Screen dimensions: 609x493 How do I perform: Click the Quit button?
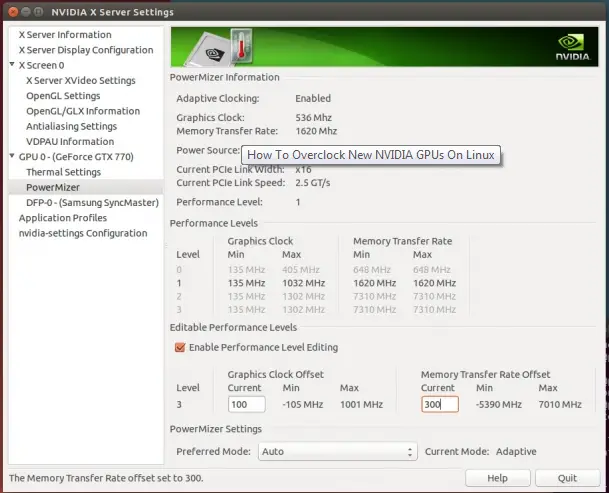click(567, 478)
